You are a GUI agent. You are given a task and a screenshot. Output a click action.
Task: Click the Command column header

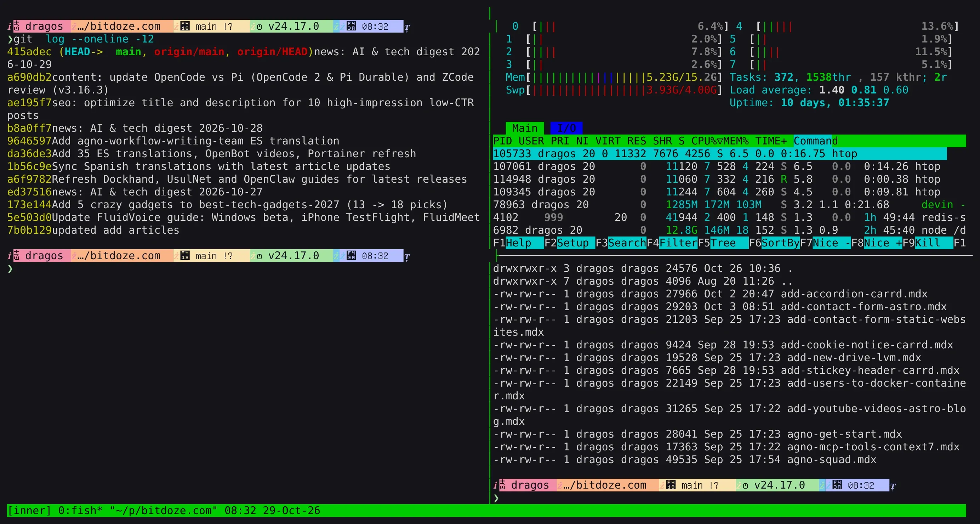point(816,141)
